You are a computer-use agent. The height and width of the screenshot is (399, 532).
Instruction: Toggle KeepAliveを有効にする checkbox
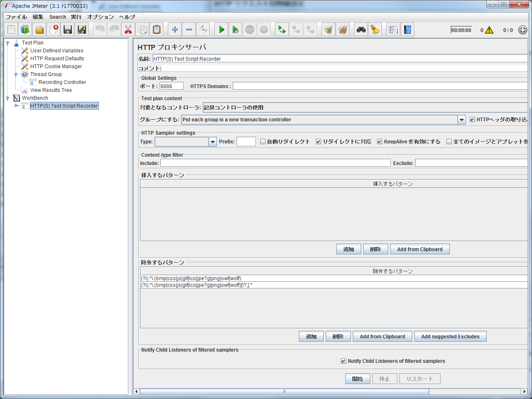click(379, 142)
